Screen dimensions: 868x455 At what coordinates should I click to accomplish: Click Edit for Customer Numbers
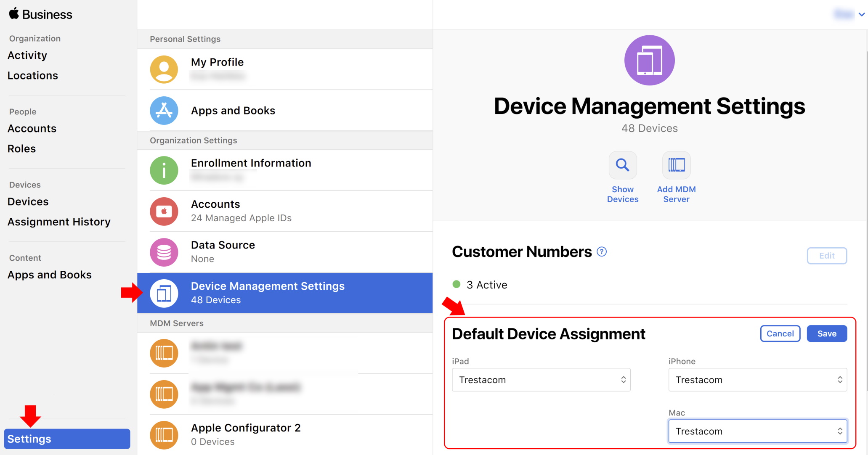pyautogui.click(x=827, y=256)
